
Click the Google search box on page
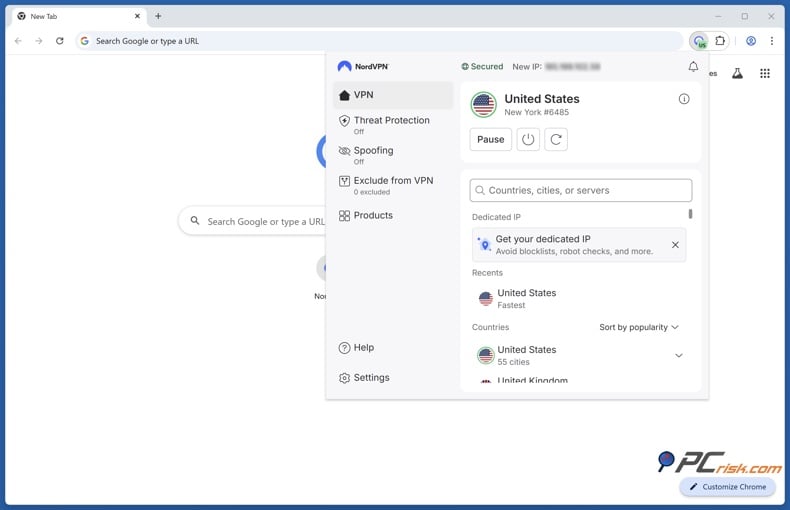pyautogui.click(x=254, y=221)
